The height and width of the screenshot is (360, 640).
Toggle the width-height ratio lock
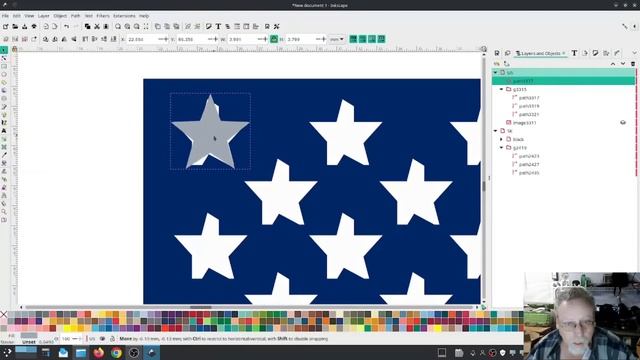[x=274, y=39]
